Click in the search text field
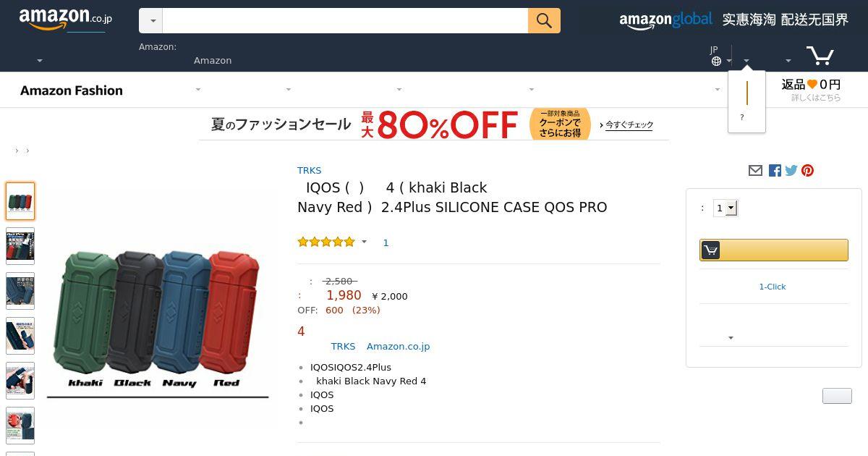868x456 pixels. coord(345,21)
